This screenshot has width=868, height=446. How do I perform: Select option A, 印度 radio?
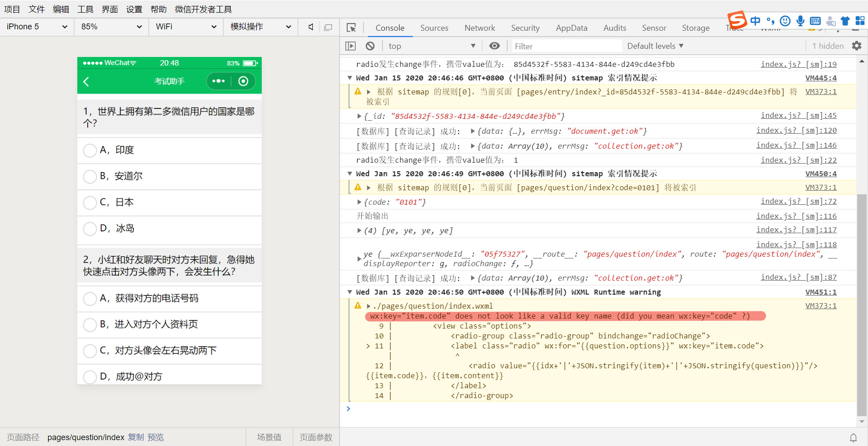[x=90, y=150]
